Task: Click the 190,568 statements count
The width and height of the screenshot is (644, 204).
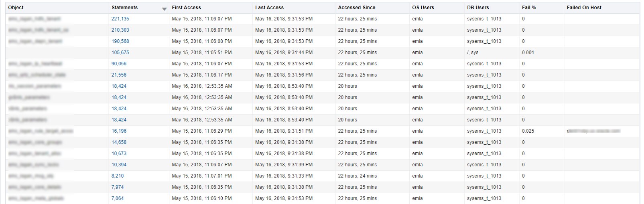Action: 120,41
